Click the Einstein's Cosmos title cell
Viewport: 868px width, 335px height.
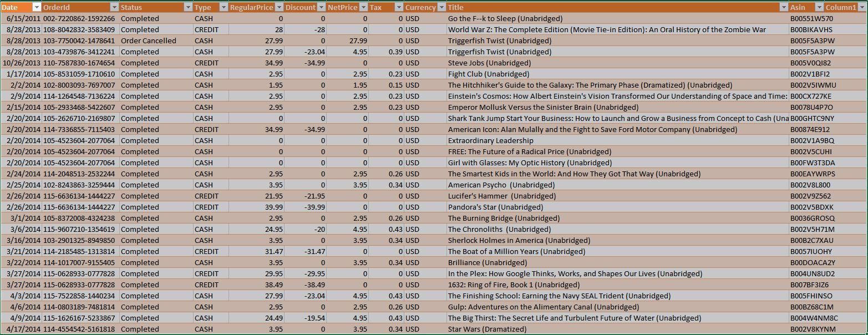click(x=618, y=96)
